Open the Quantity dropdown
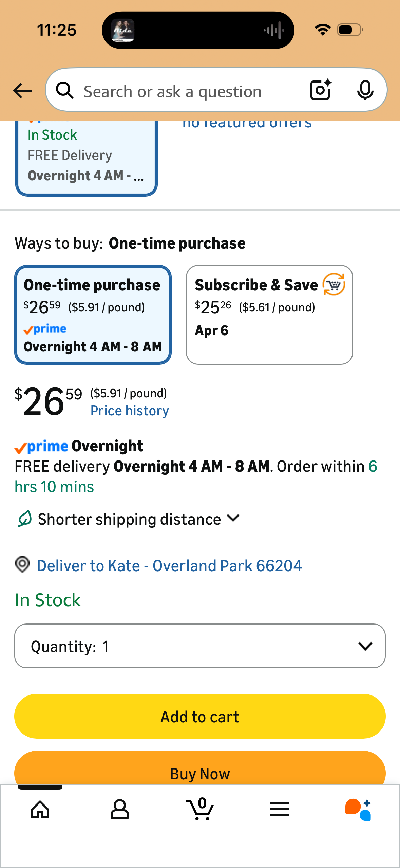Screen dimensions: 400x868 [200, 646]
